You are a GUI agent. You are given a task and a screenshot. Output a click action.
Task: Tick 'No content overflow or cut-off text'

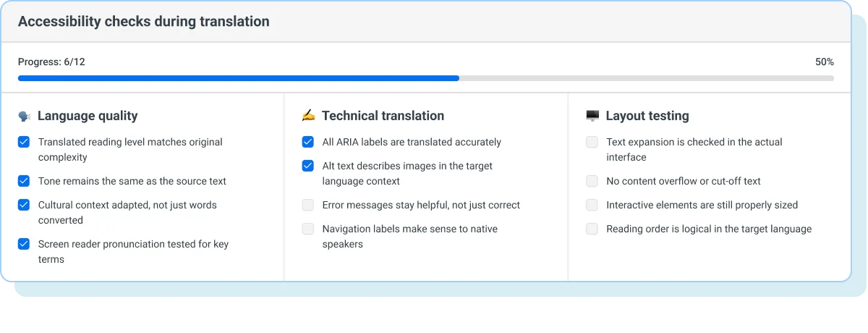coord(592,181)
